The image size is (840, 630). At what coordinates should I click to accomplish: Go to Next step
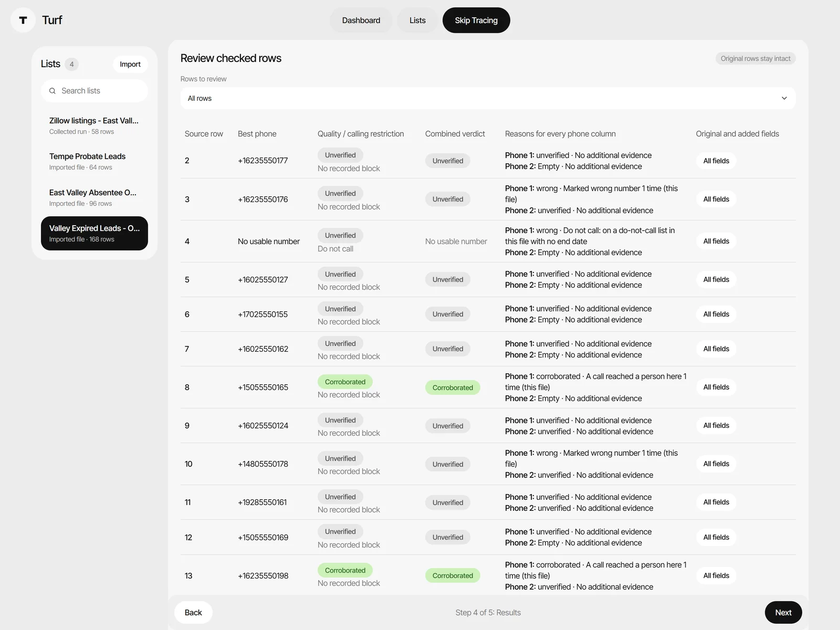[783, 612]
